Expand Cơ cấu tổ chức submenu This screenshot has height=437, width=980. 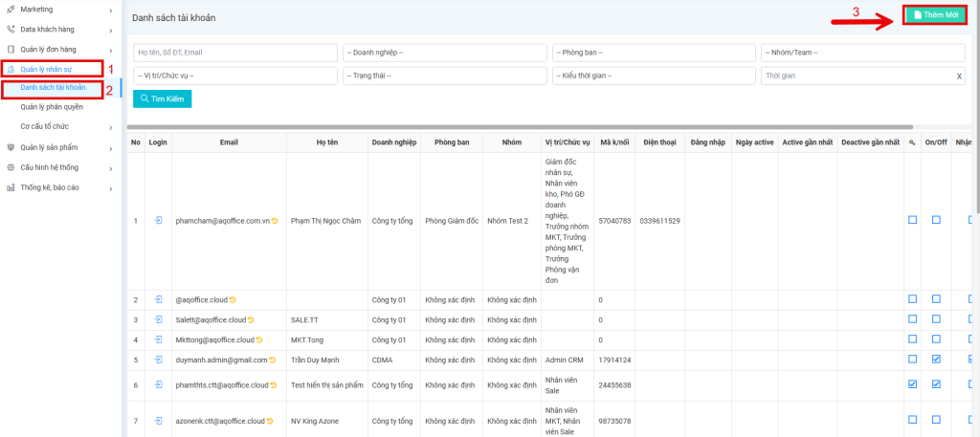click(x=57, y=125)
